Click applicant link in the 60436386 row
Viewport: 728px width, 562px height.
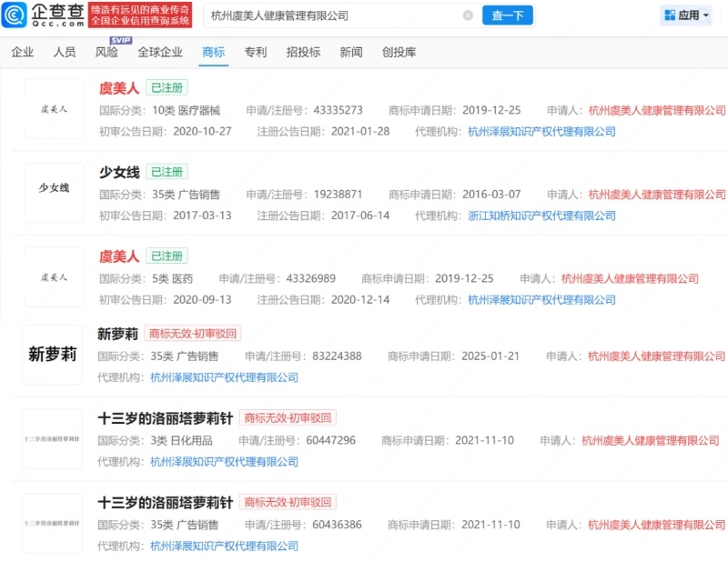(656, 525)
